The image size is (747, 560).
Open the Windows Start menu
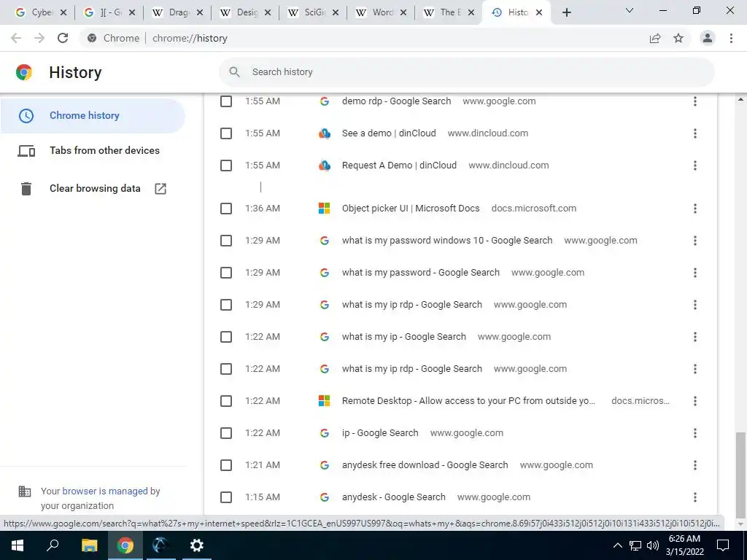coord(18,545)
